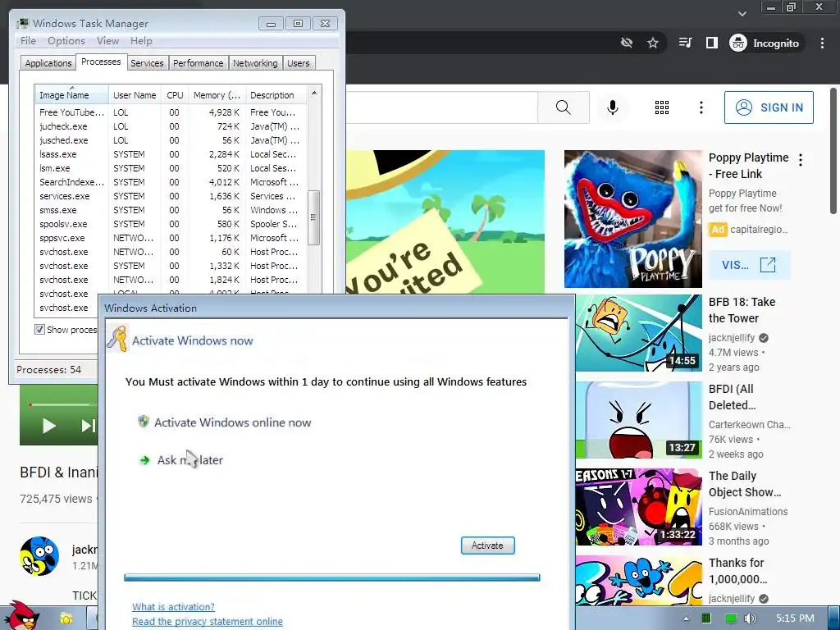
Task: Toggle Chrome side panel icon
Action: pos(711,43)
